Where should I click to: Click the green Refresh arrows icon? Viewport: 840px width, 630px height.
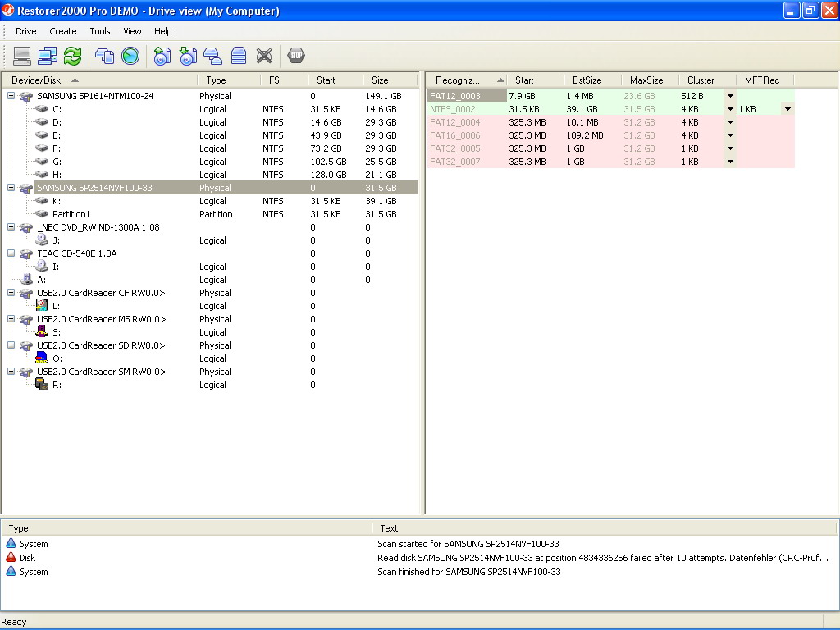pos(72,56)
